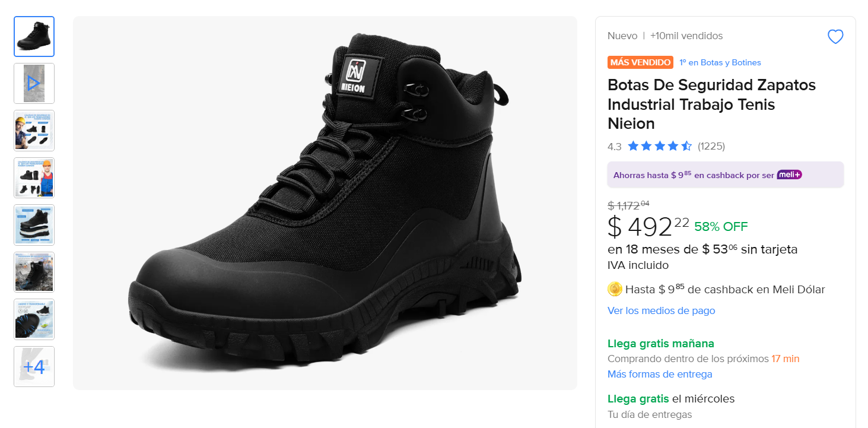Click the meli+ logo badge
The height and width of the screenshot is (428, 868).
(x=789, y=175)
